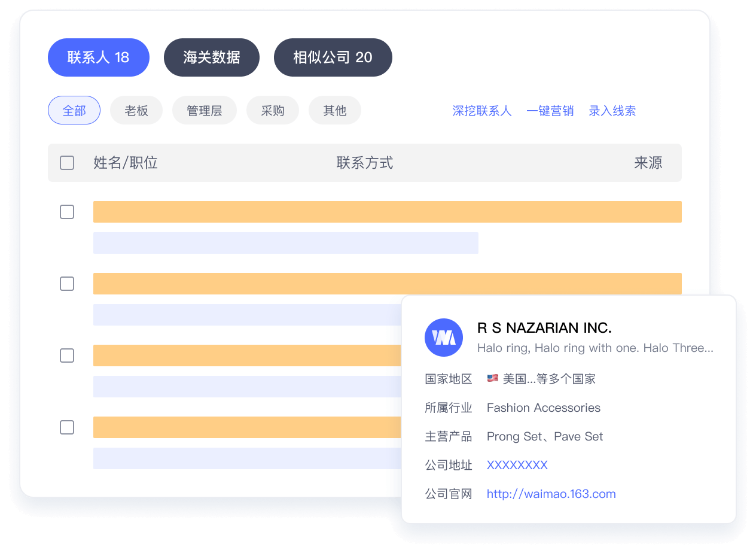The image size is (756, 553).
Task: Open the http://waimao.163.com website link
Action: tap(551, 493)
